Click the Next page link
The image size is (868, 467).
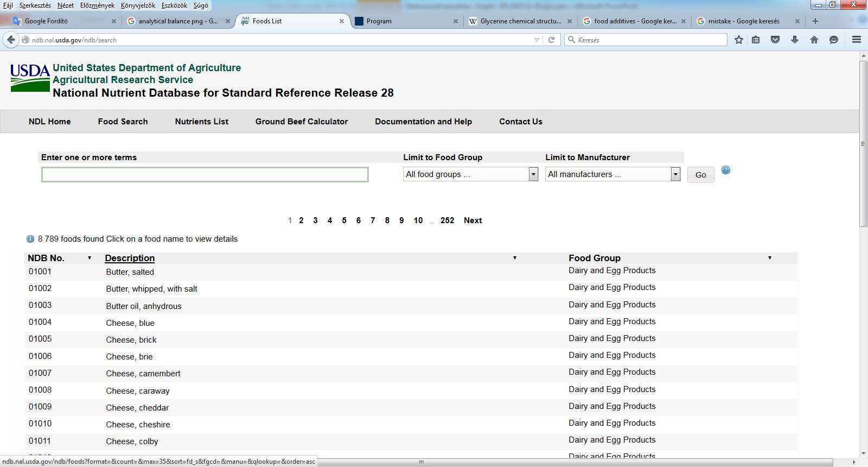click(473, 220)
